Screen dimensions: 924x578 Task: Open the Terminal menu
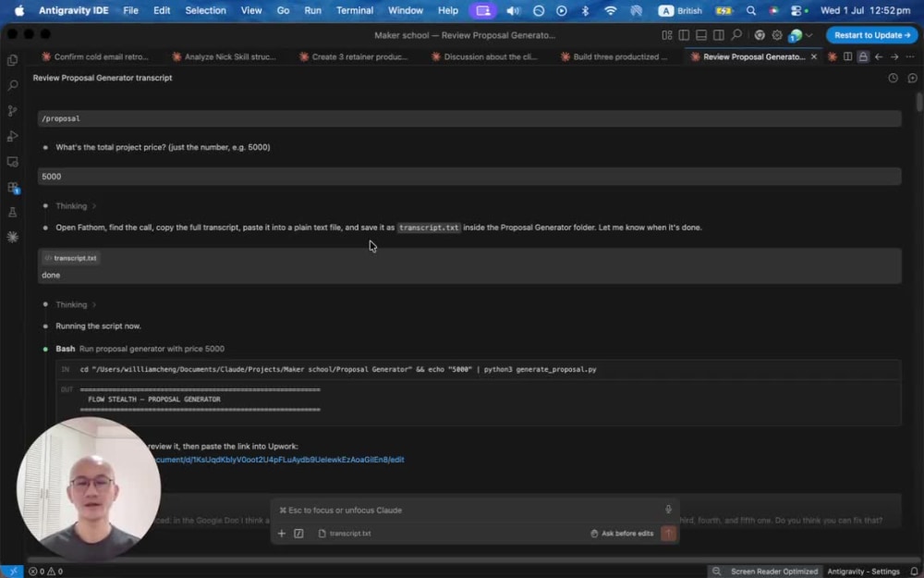(x=355, y=10)
